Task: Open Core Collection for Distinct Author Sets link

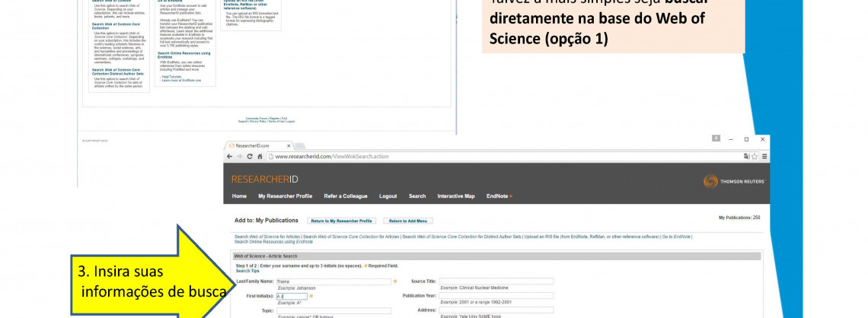Action: [461, 237]
